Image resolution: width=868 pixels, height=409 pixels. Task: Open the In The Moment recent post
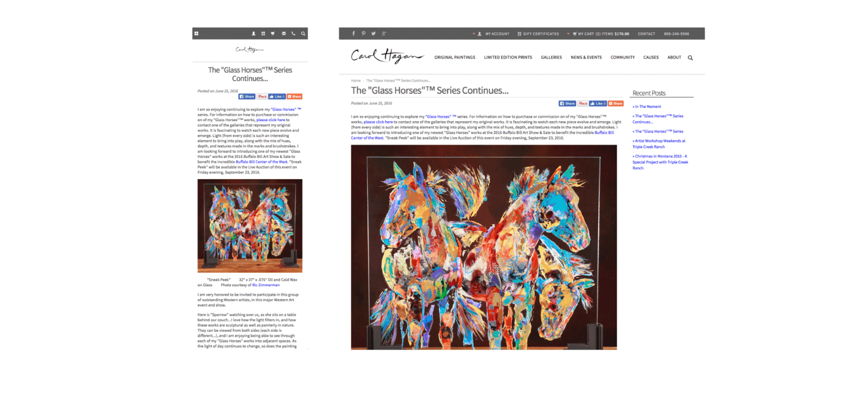point(648,106)
